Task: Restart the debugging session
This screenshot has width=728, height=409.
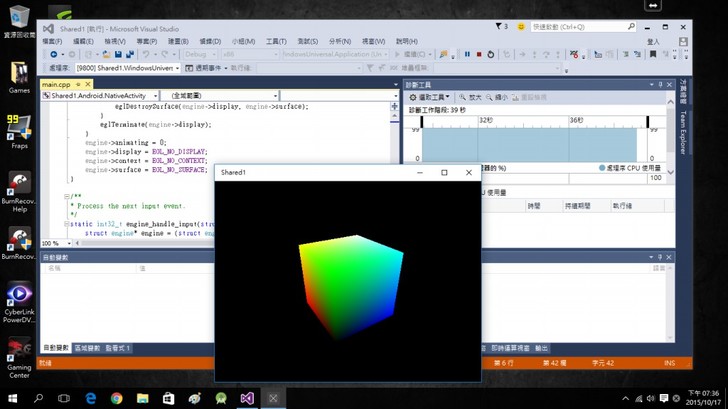Action: [x=491, y=54]
